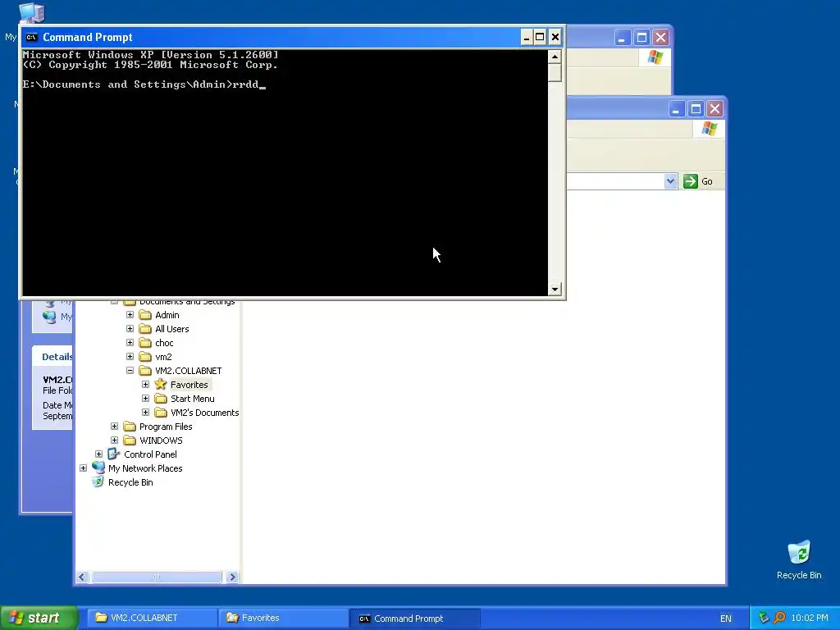The image size is (840, 630).
Task: Expand My Network Places node
Action: (83, 468)
